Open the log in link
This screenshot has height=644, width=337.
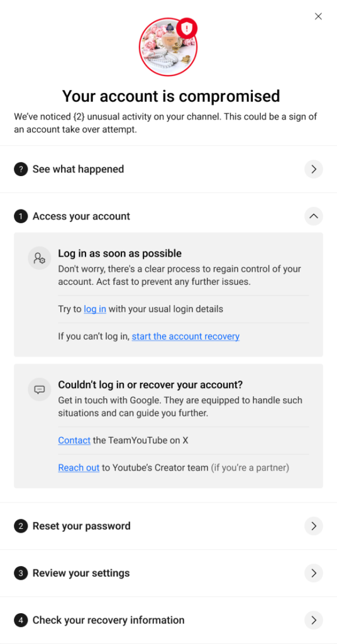95,309
